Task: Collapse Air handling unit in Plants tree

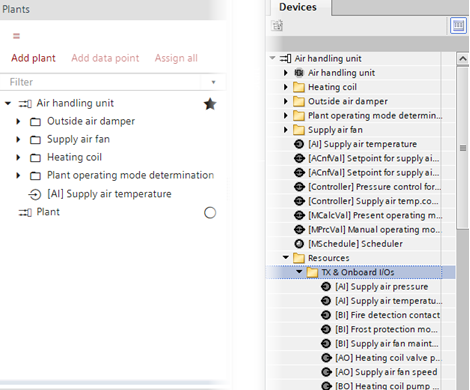Action: tap(8, 103)
